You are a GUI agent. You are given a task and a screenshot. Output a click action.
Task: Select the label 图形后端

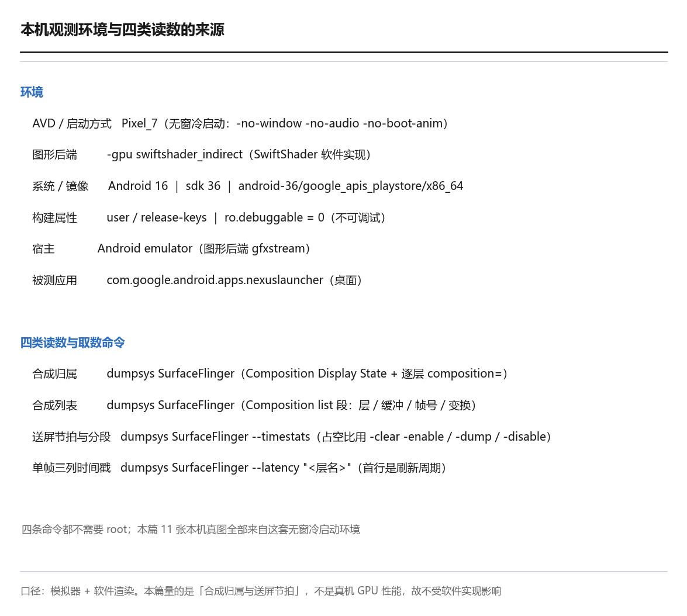click(x=54, y=154)
